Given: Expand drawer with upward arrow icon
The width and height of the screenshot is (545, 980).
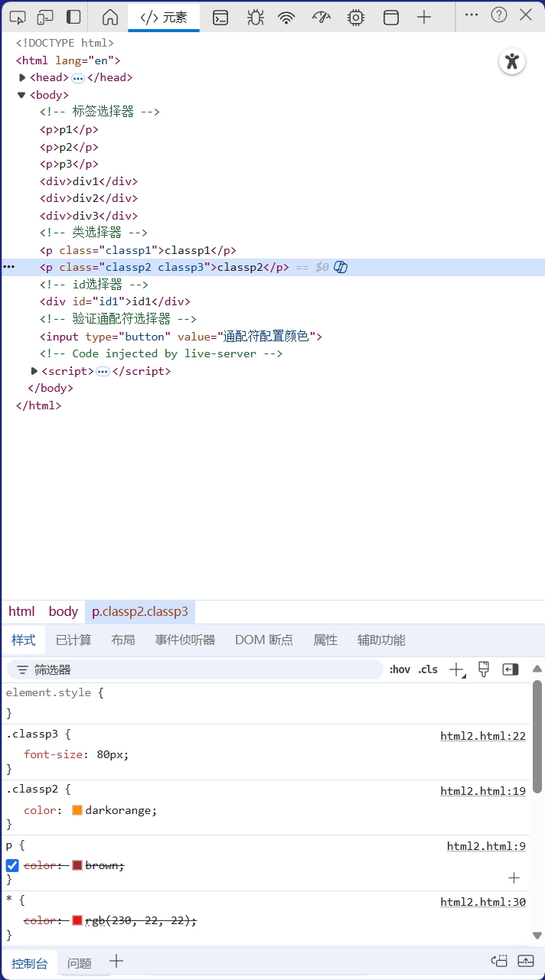Looking at the screenshot, I should pos(526,962).
